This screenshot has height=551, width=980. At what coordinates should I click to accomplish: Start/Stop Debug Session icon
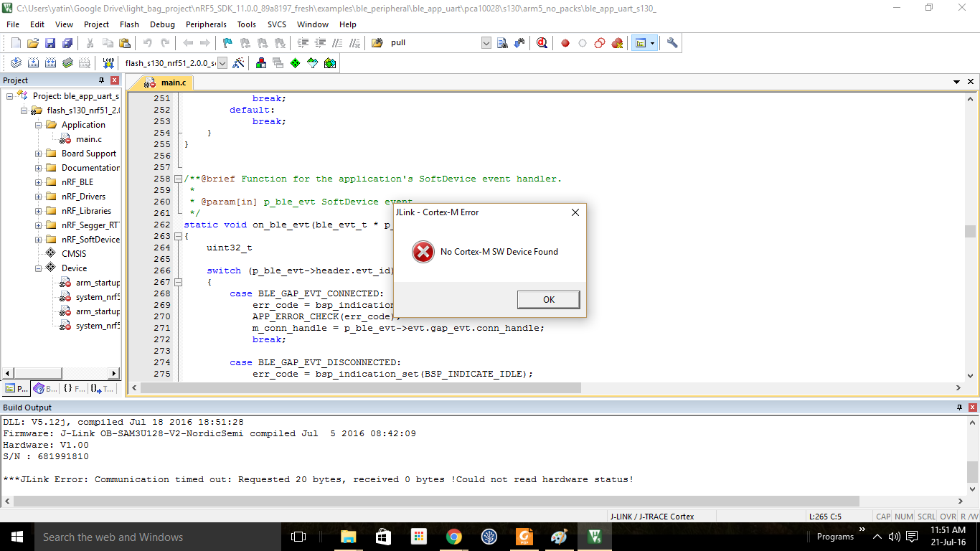pyautogui.click(x=542, y=43)
